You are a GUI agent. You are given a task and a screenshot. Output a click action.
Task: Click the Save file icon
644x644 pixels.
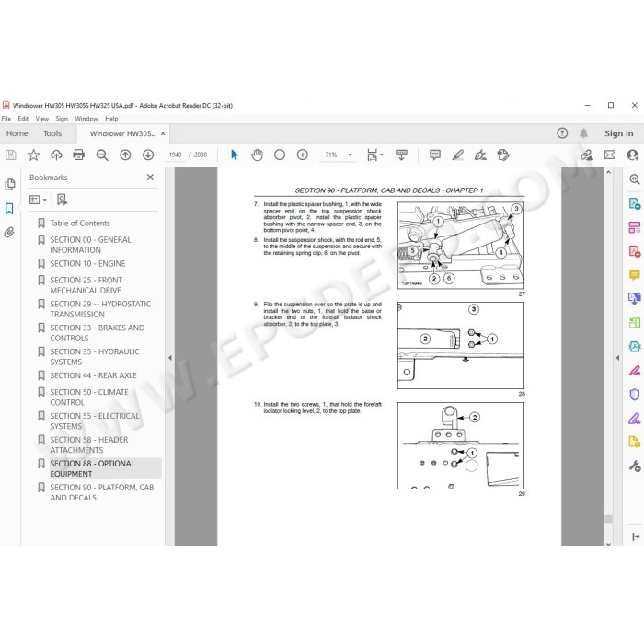(x=11, y=155)
